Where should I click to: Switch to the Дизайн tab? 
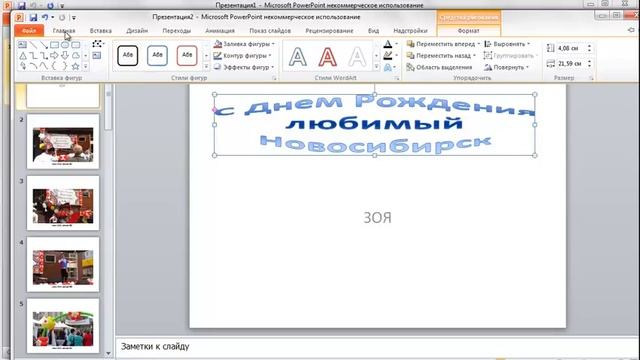point(137,31)
